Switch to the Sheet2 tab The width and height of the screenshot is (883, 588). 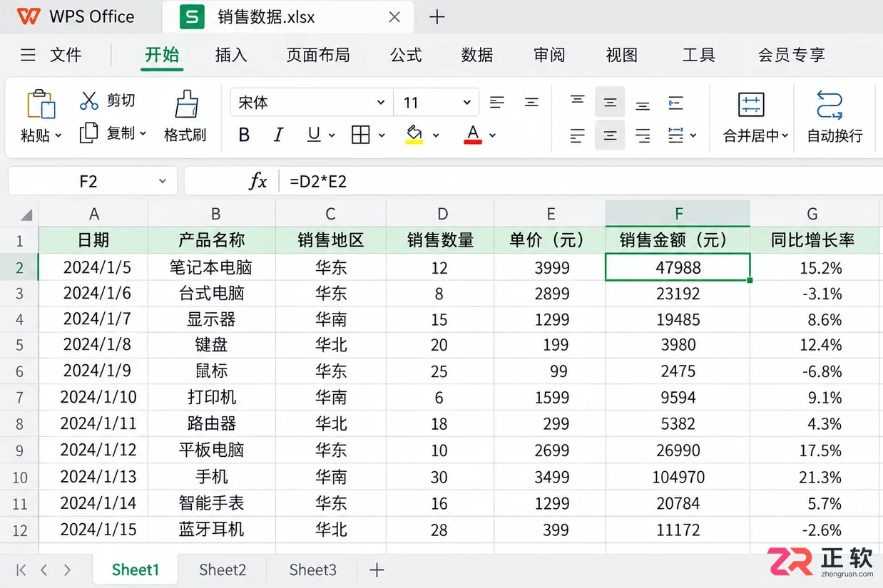point(223,569)
